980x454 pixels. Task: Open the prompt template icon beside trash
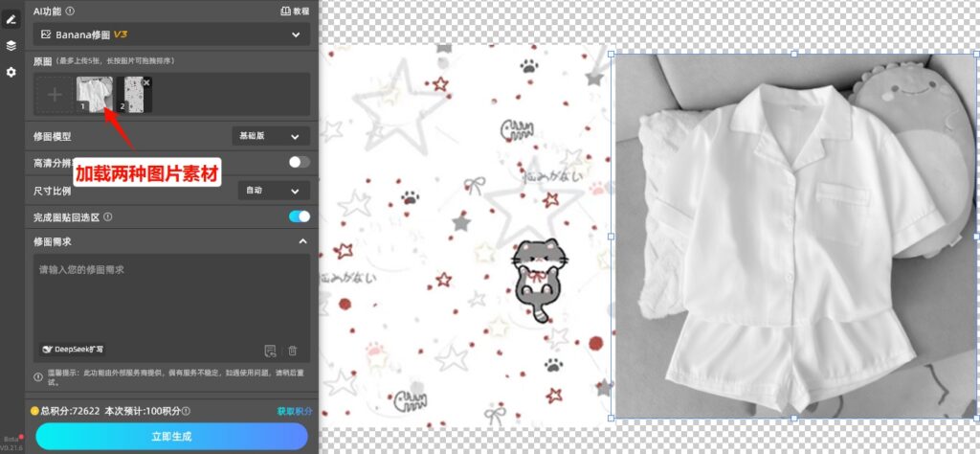271,351
